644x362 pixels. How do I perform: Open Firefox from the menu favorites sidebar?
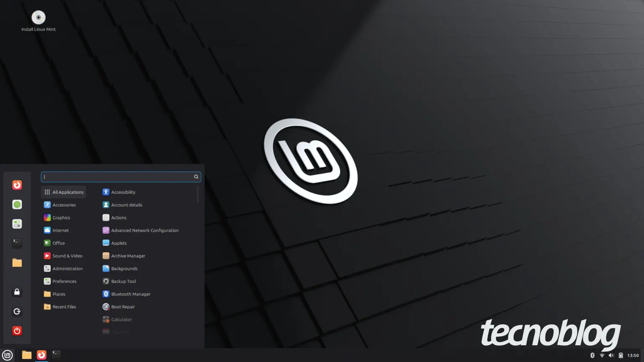point(17,185)
